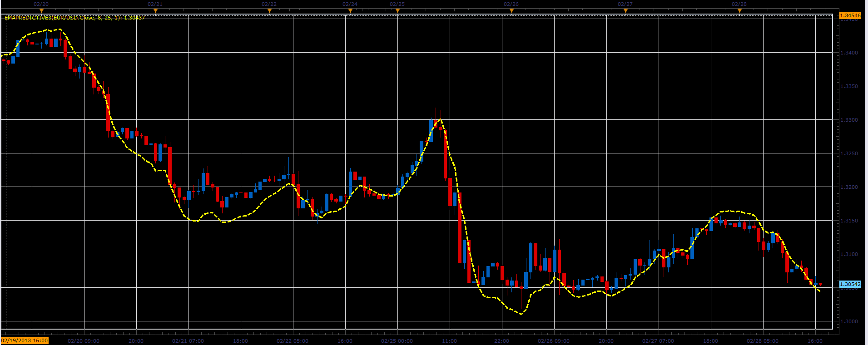868x345 pixels.
Task: Click the 02/27 date text on top ruler
Action: point(625,4)
